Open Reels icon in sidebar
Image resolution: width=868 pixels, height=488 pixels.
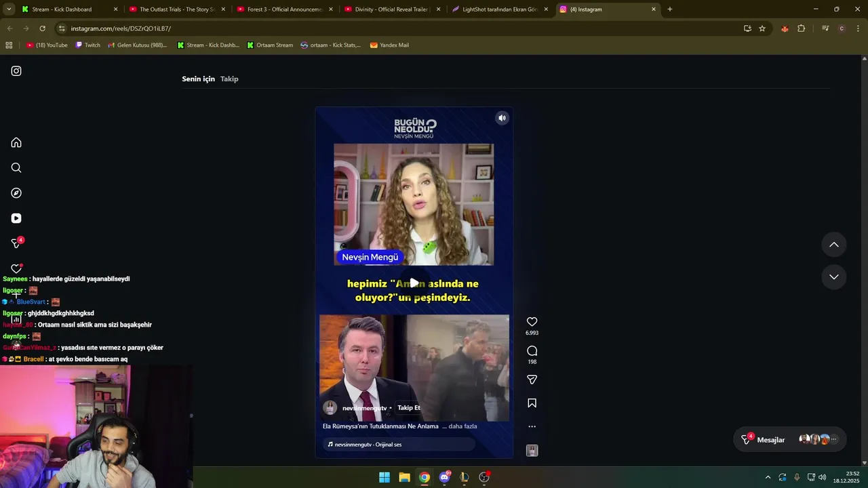coord(16,218)
